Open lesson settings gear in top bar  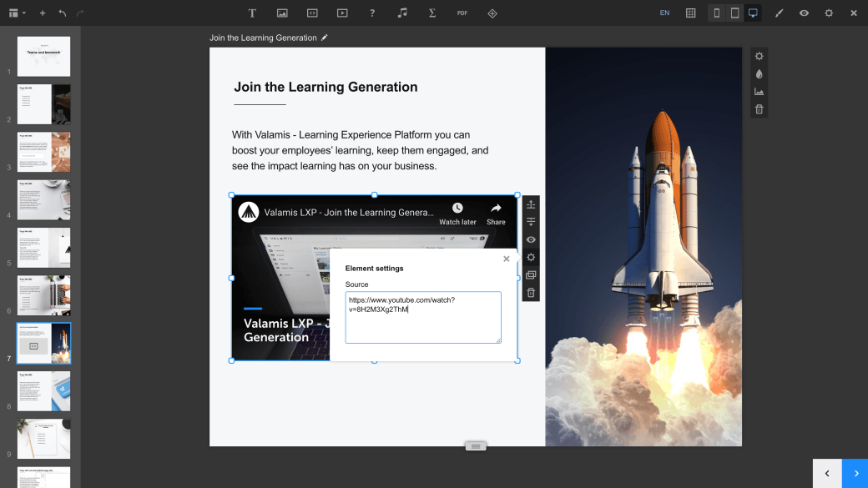(x=829, y=13)
